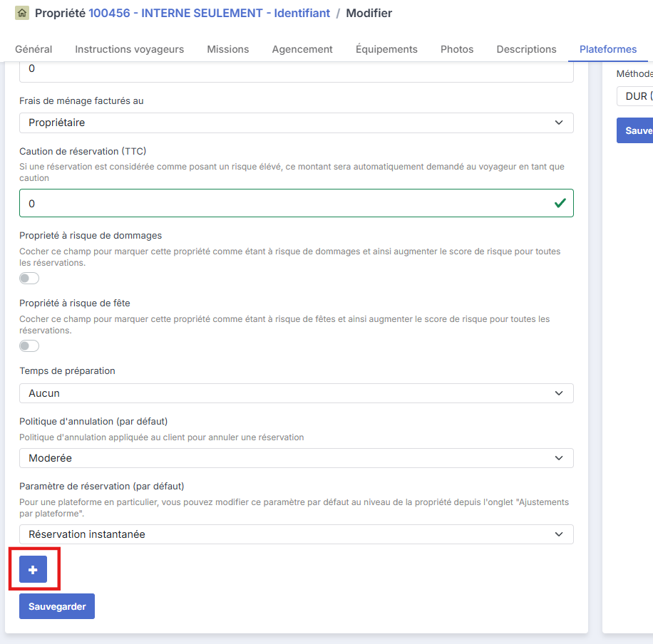Viewport: 653px width, 644px height.
Task: Click the Temps de préparation label
Action: coord(67,370)
